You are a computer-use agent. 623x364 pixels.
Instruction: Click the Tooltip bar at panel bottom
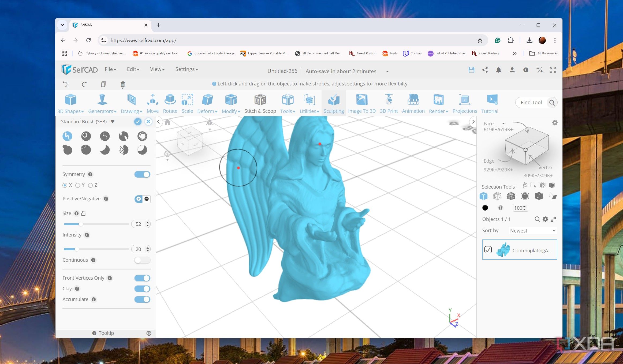coord(106,333)
